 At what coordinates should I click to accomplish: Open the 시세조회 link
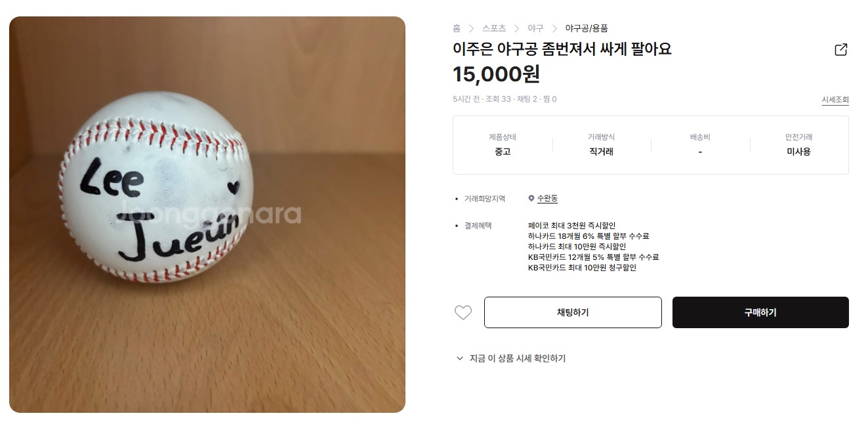835,100
